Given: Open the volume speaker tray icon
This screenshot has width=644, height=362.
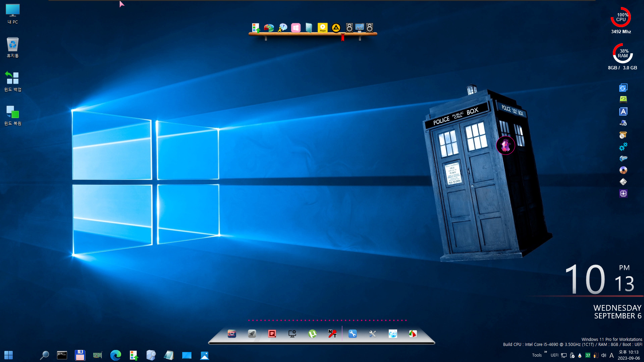Looking at the screenshot, I should (x=604, y=355).
